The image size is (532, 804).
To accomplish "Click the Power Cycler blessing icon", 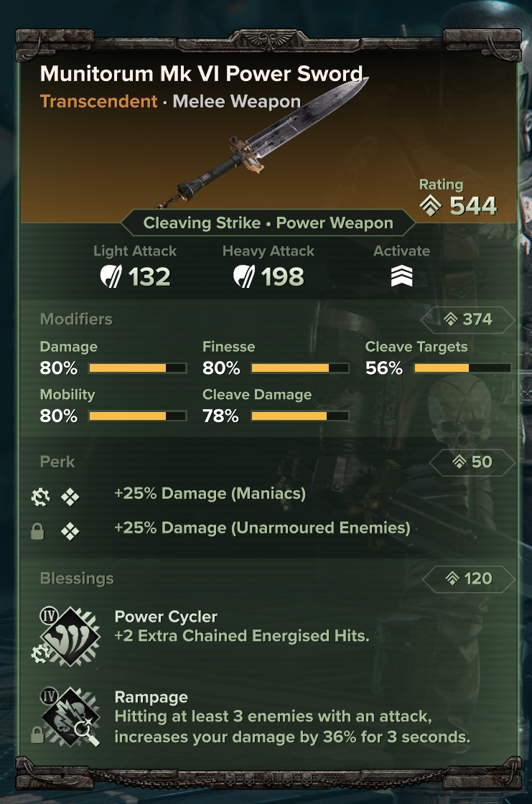I will click(71, 636).
